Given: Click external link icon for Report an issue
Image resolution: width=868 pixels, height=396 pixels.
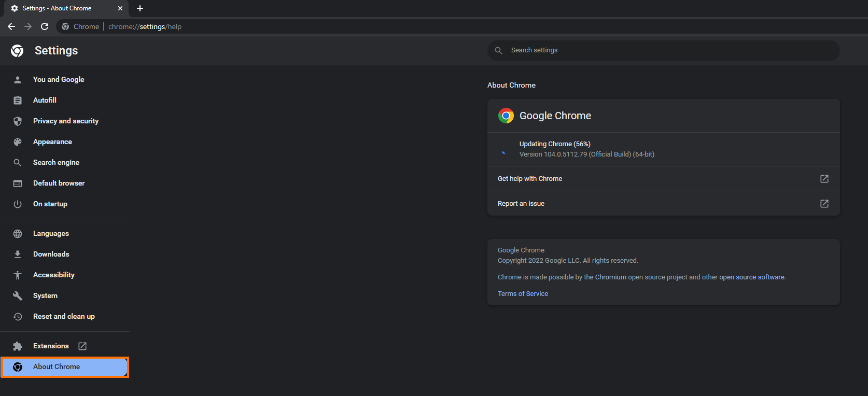Looking at the screenshot, I should 824,203.
